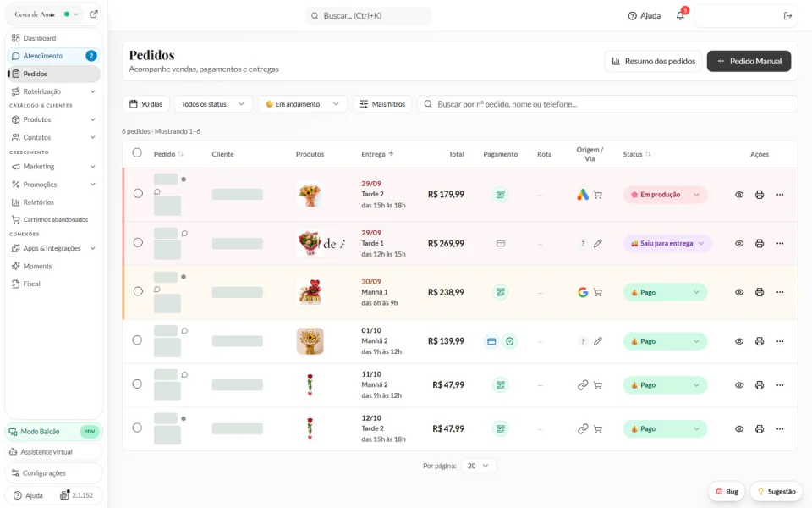This screenshot has height=508, width=812.
Task: Click the Google Ads origin icon on the 29/09 Tarde 2 order
Action: click(x=583, y=195)
